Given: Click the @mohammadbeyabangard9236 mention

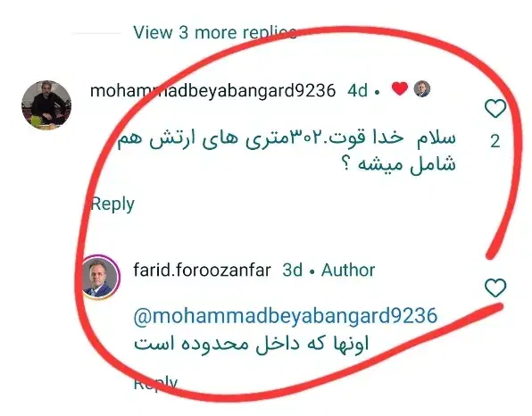Looking at the screenshot, I should coord(286,316).
